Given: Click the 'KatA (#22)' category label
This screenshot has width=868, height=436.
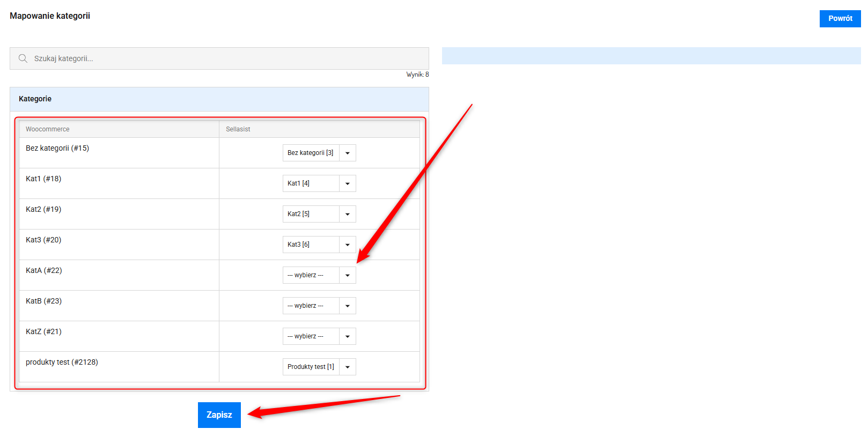Looking at the screenshot, I should (44, 270).
